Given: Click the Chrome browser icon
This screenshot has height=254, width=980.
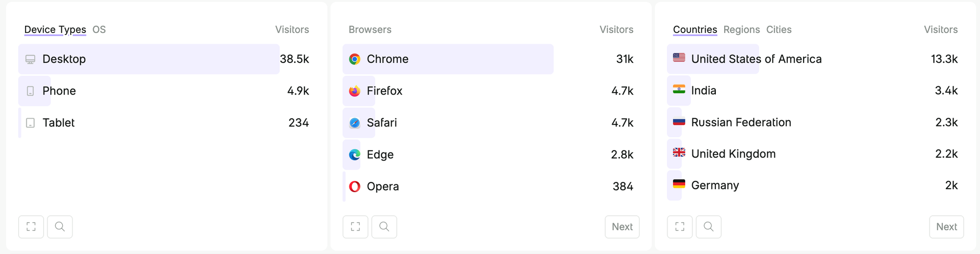Looking at the screenshot, I should (355, 59).
